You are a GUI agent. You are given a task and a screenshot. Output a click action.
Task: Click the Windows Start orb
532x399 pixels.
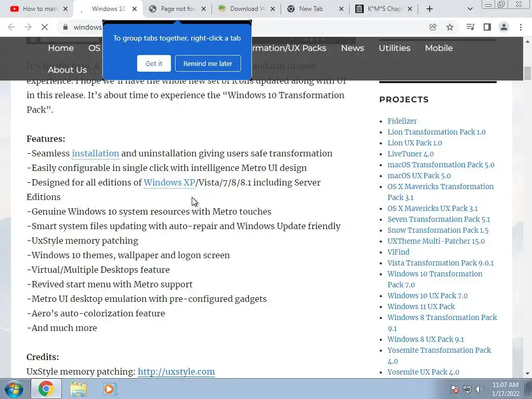14,389
